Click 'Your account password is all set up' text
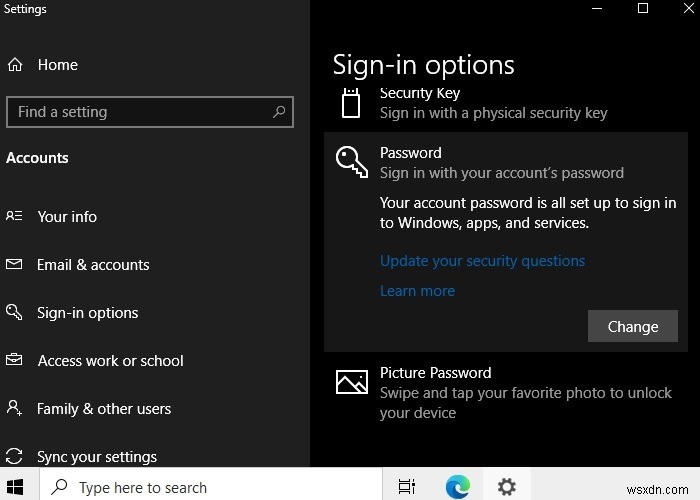The width and height of the screenshot is (700, 500). pos(528,213)
